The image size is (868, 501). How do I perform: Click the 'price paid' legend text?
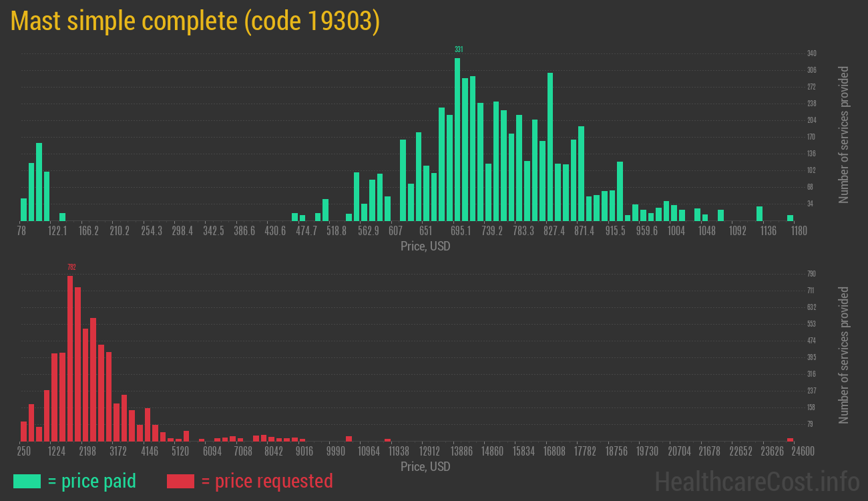[x=92, y=481]
